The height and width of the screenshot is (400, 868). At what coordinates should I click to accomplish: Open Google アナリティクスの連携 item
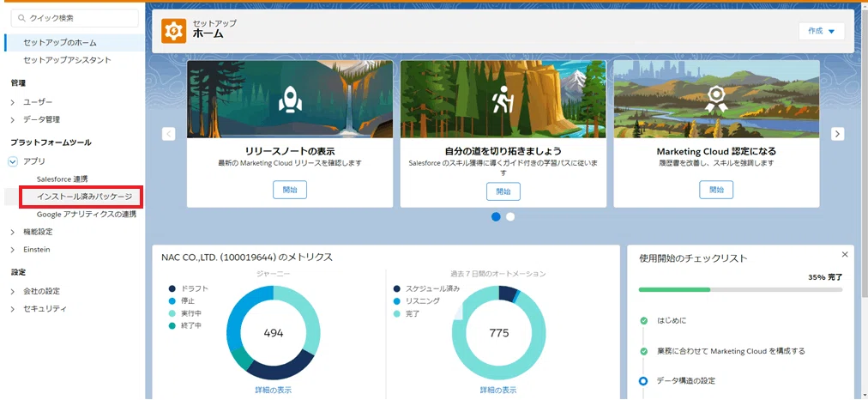[87, 214]
